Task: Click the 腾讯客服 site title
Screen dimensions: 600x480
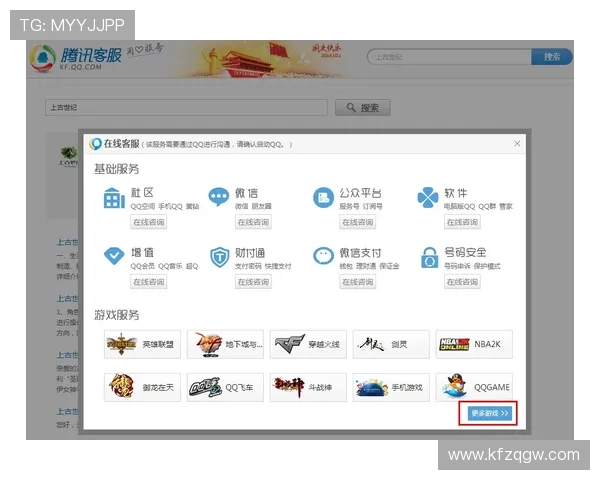Action: point(91,55)
